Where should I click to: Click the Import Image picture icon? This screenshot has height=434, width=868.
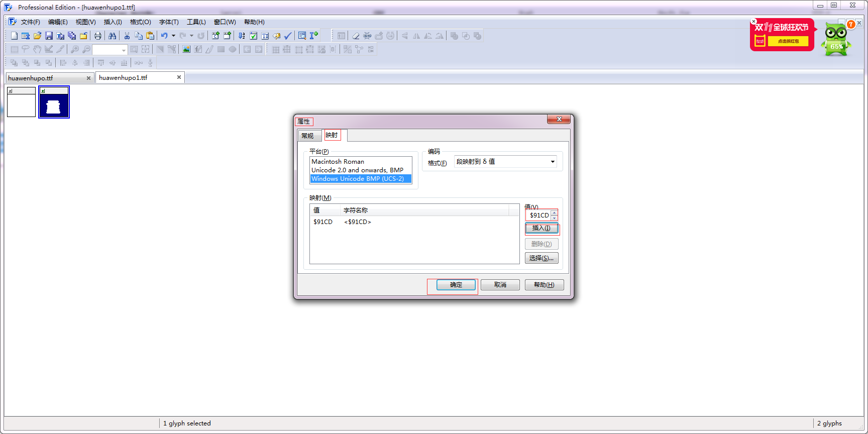tap(186, 49)
